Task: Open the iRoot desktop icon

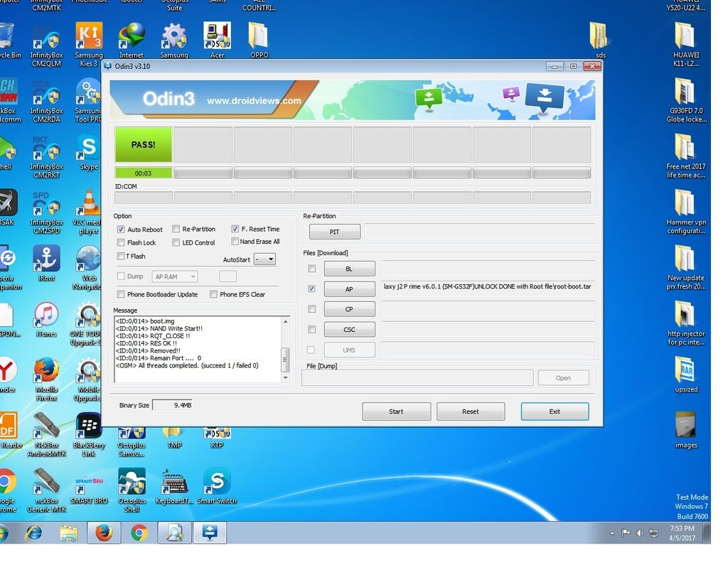Action: tap(46, 262)
